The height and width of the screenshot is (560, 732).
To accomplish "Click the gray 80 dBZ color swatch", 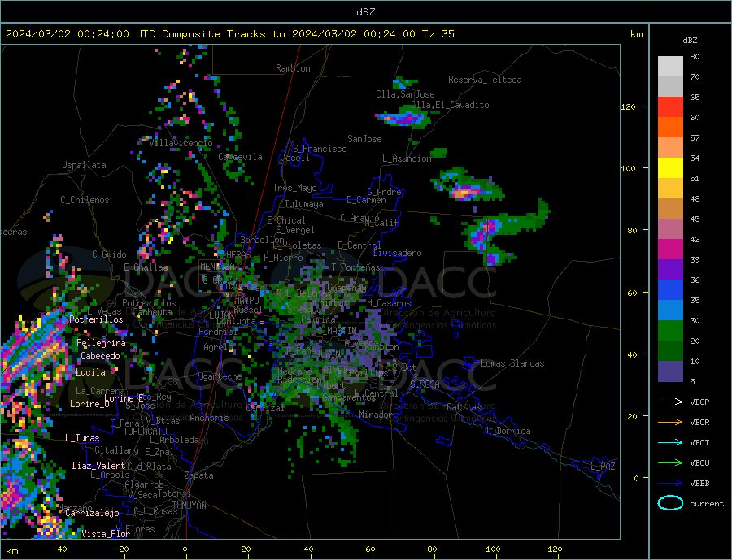I will [x=670, y=67].
